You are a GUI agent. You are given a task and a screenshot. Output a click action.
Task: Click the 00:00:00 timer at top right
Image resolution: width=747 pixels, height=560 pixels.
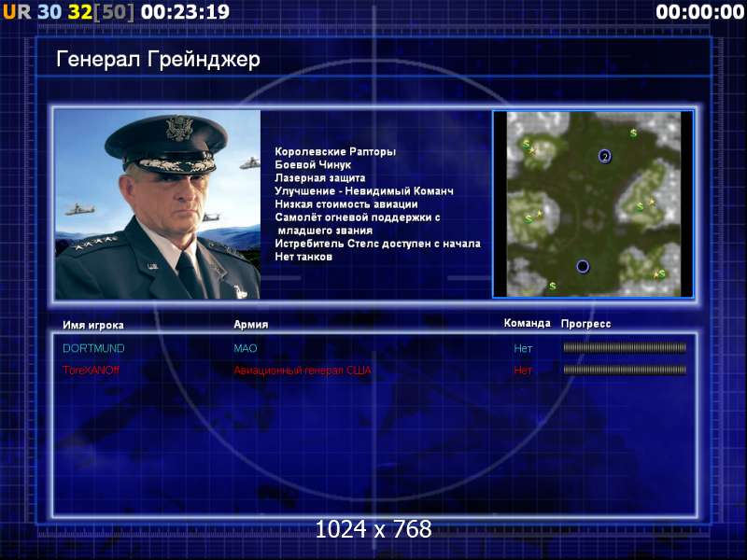(x=699, y=12)
